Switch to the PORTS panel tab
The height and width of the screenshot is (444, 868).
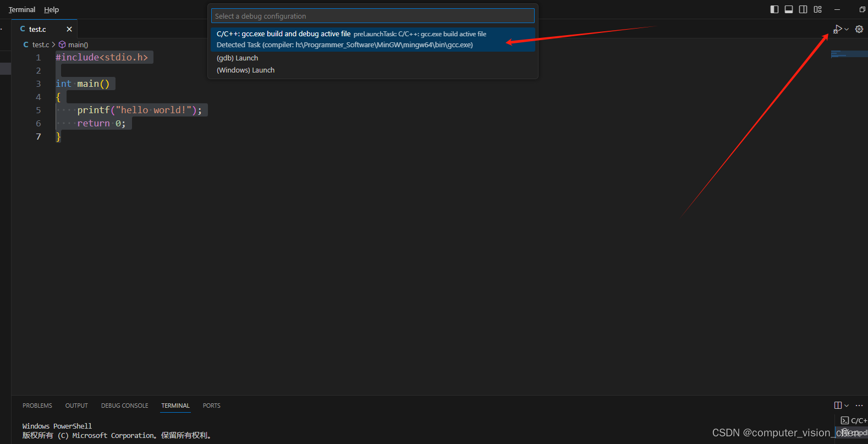[211, 406]
